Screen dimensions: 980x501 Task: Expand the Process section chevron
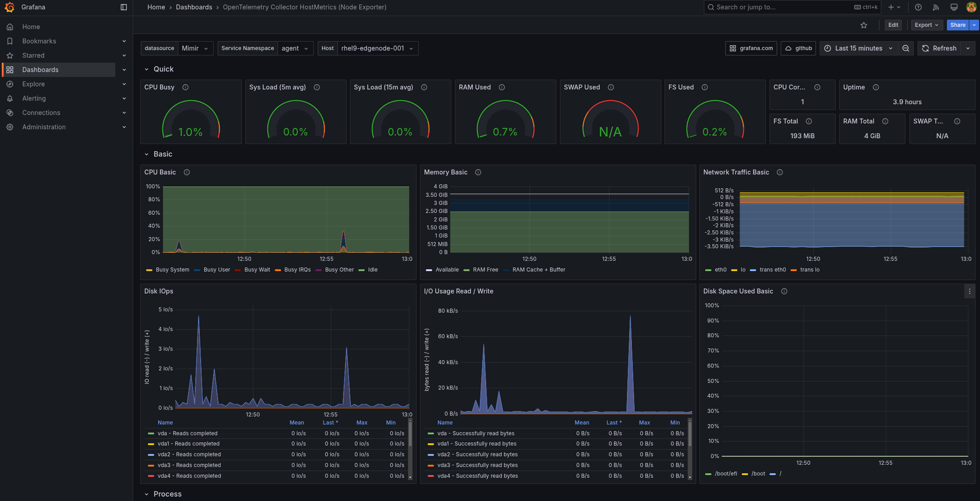point(146,493)
